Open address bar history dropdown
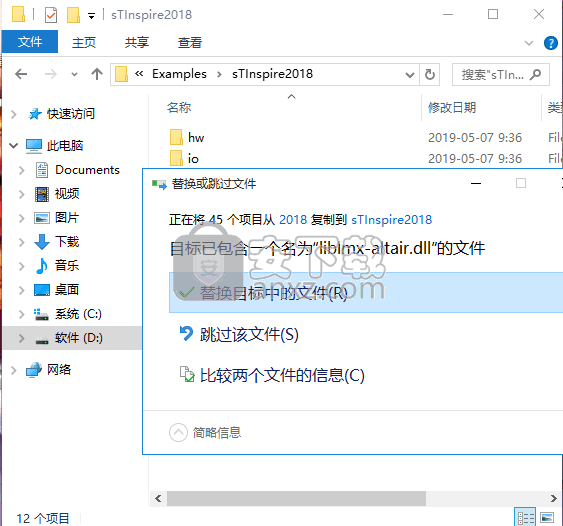 (409, 75)
